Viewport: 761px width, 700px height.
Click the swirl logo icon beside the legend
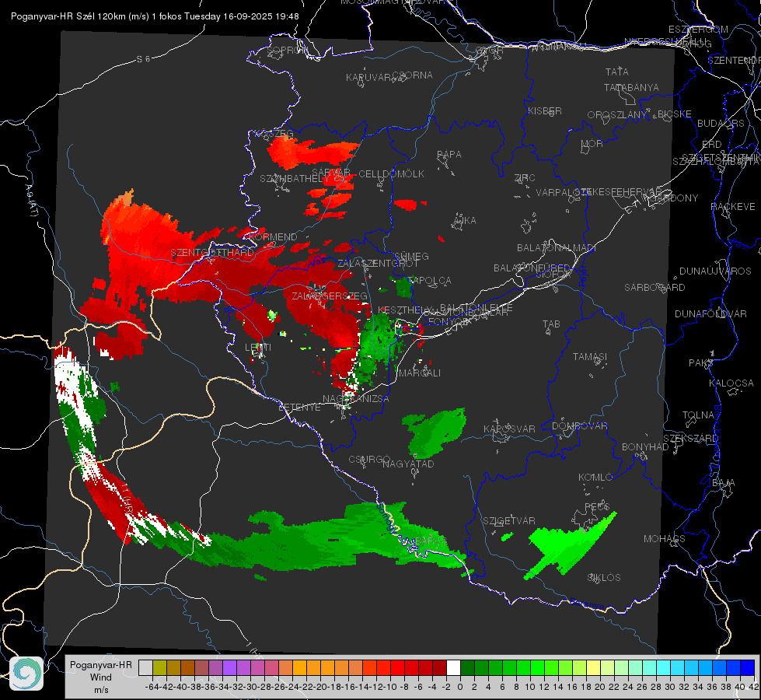tap(26, 674)
